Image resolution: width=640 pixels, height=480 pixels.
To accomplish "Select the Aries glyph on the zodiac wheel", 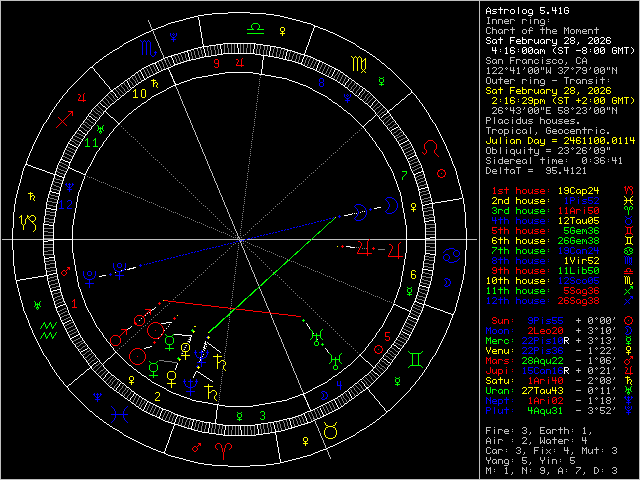I will click(x=223, y=451).
